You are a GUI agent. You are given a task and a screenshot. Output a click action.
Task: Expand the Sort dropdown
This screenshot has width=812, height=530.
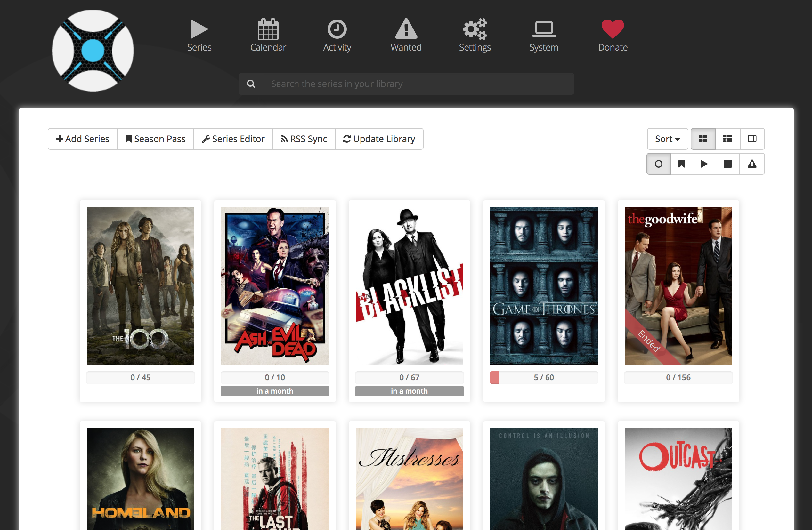[x=667, y=139]
